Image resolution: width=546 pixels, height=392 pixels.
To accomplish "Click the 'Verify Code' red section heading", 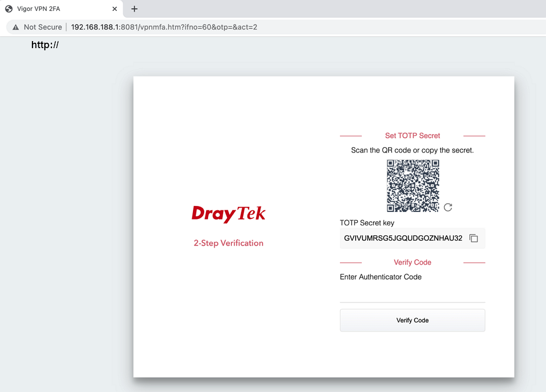I will pos(412,262).
